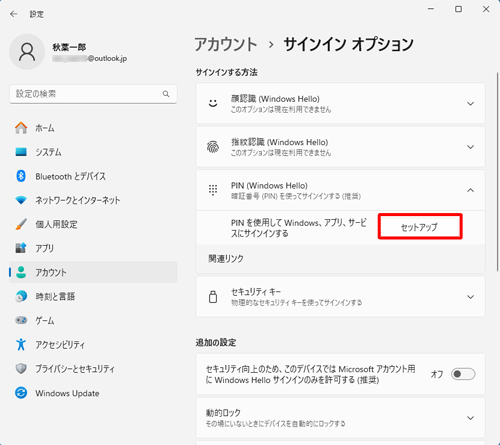Screen dimensions: 500x445
Task: Click the Windows Update sync icon
Action: (21, 393)
